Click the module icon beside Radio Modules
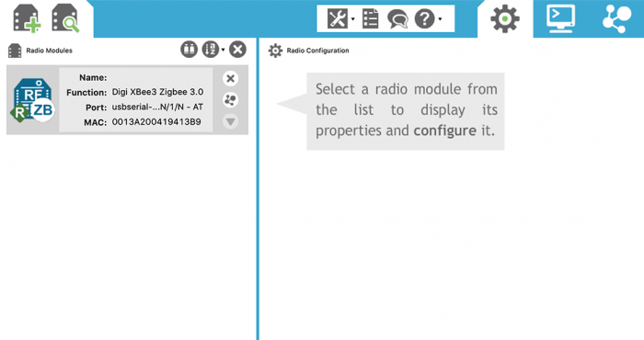 (x=15, y=51)
